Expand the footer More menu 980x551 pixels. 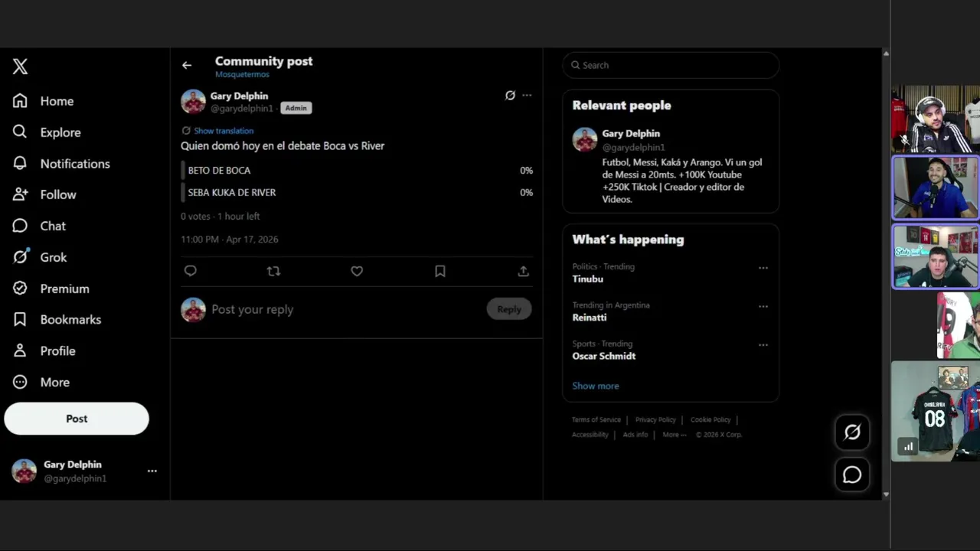coord(675,435)
